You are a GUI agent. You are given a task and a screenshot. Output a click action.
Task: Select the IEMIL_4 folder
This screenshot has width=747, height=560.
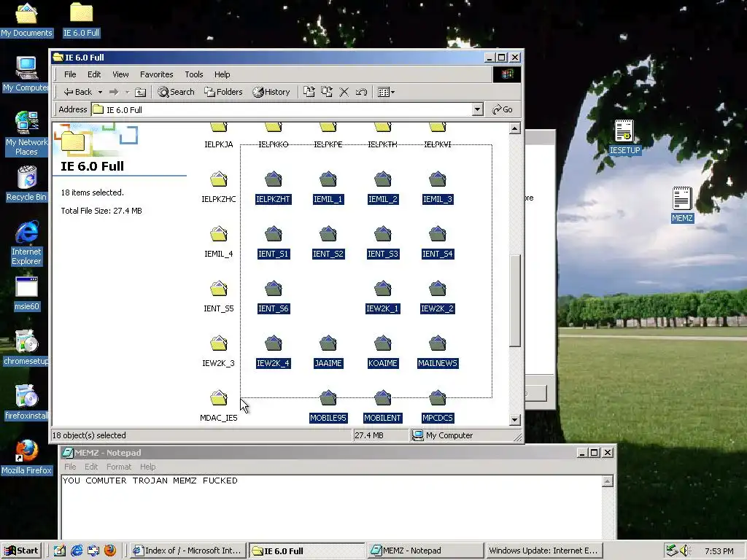click(219, 241)
